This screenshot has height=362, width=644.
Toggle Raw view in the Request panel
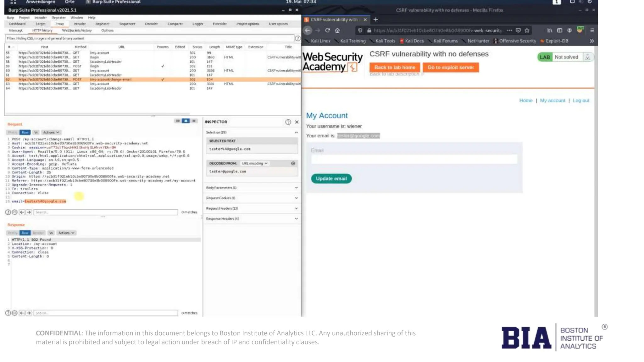tap(25, 132)
